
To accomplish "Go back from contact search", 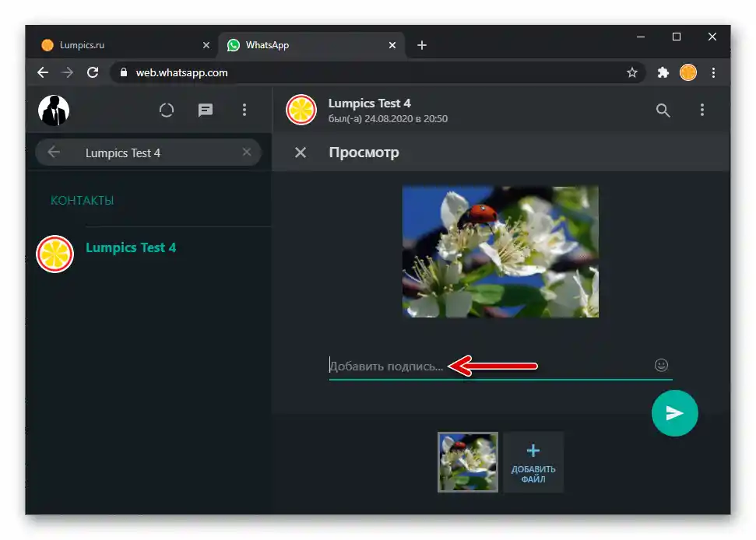I will (x=54, y=153).
